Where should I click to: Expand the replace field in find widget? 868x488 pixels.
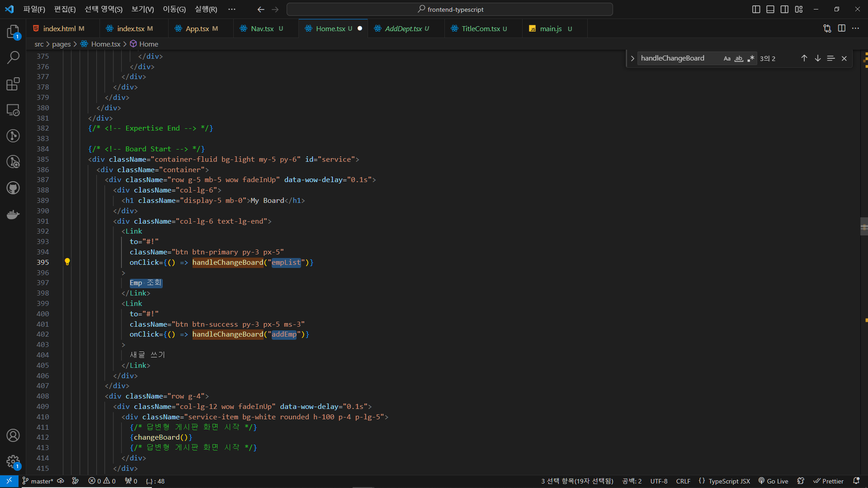click(632, 58)
